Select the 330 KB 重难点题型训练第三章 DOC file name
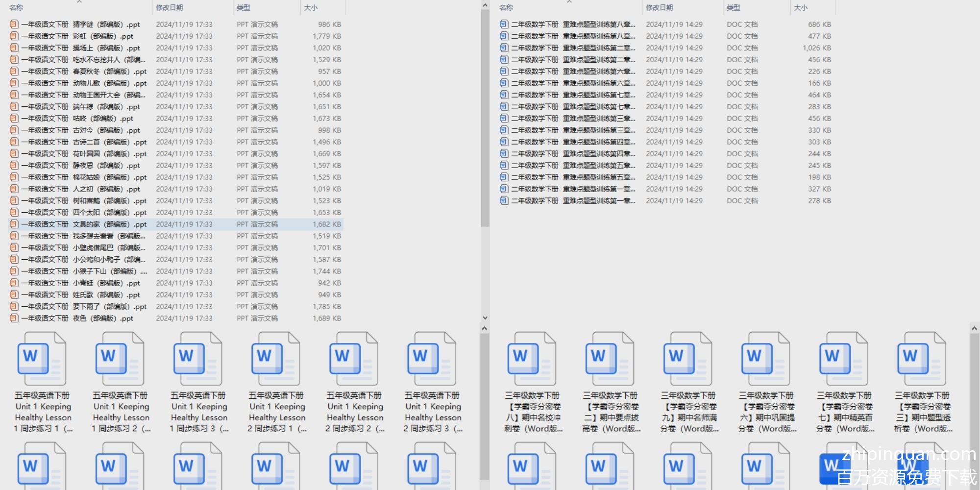This screenshot has height=490, width=980. pyautogui.click(x=573, y=130)
